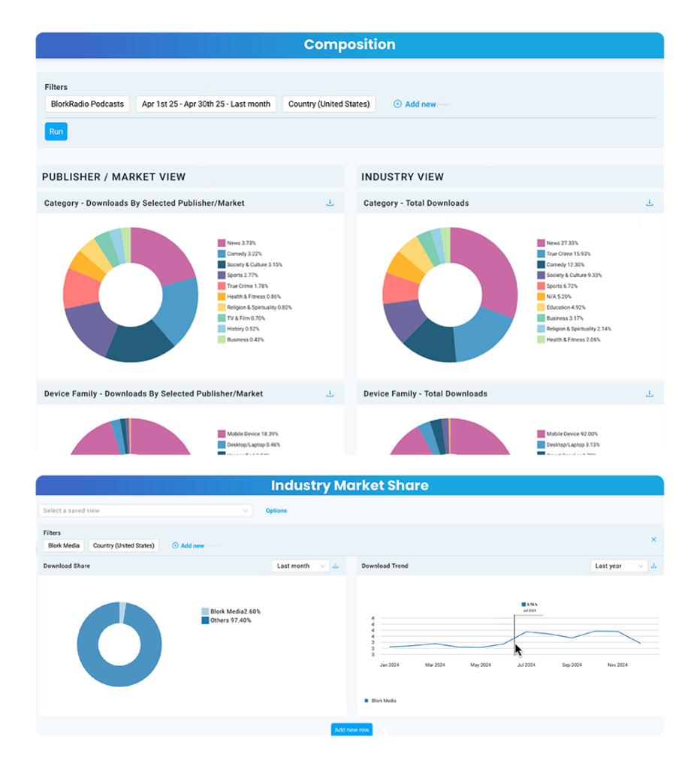Download the Device Family - Total Downloads chart
Image resolution: width=700 pixels, height=769 pixels.
pyautogui.click(x=649, y=394)
